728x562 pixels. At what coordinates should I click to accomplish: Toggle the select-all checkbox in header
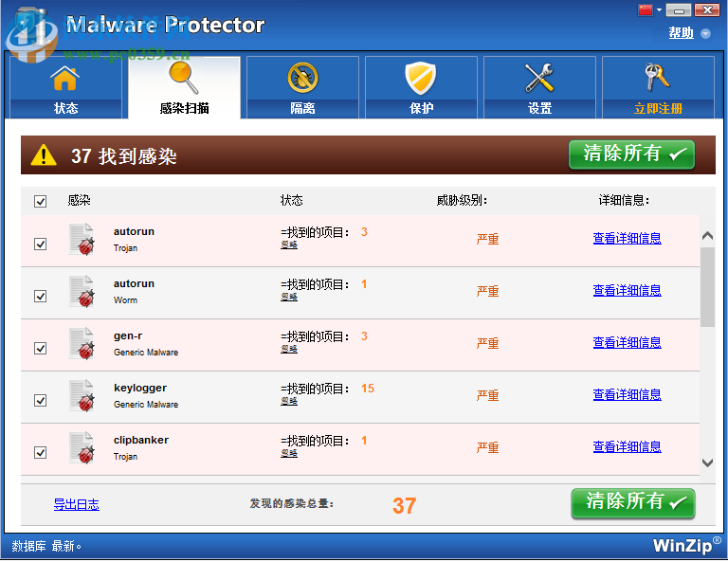41,202
